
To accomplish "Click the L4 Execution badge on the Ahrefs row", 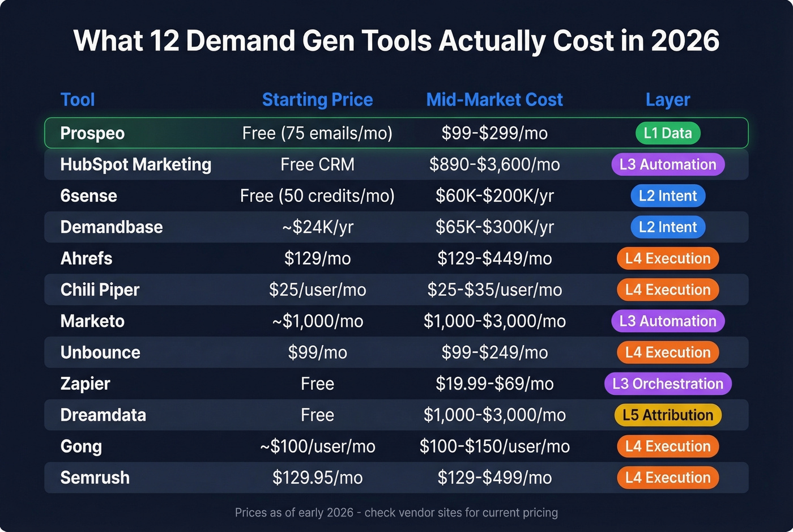I will tap(668, 258).
